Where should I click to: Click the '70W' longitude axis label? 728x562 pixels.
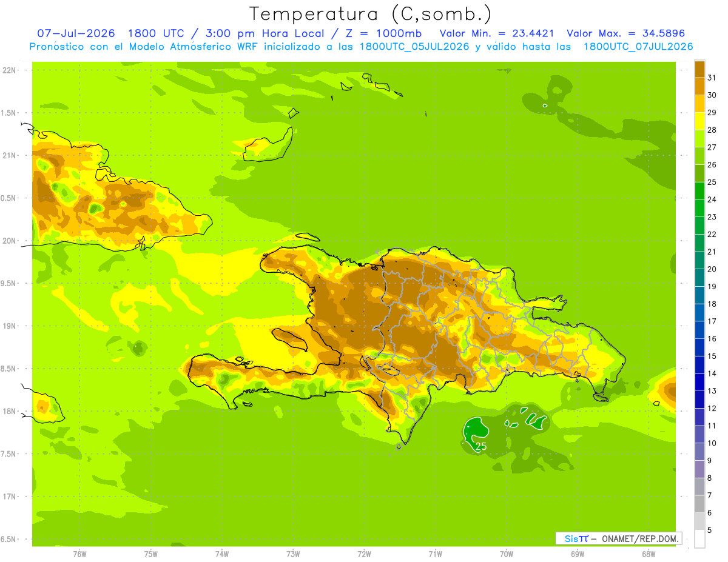506,554
